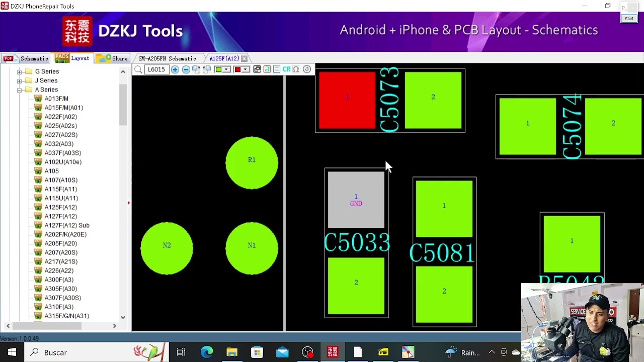
Task: Click the L6015 component search field
Action: [156, 69]
